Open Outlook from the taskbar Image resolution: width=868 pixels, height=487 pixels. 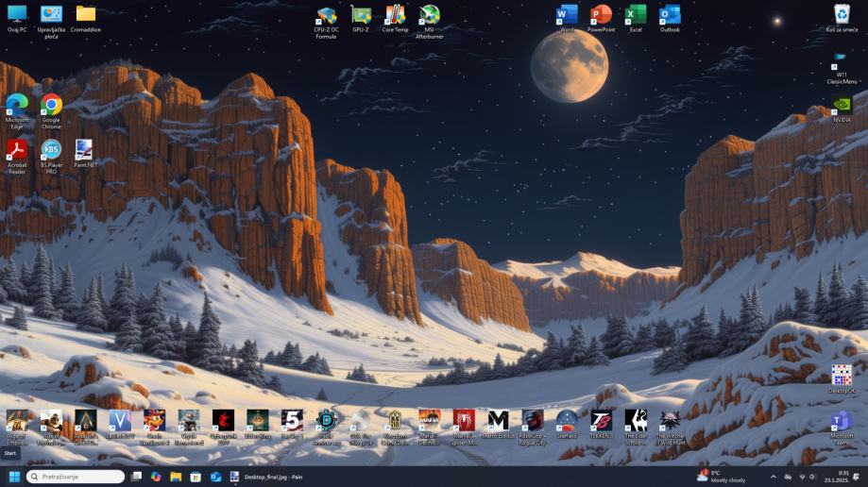pos(215,477)
